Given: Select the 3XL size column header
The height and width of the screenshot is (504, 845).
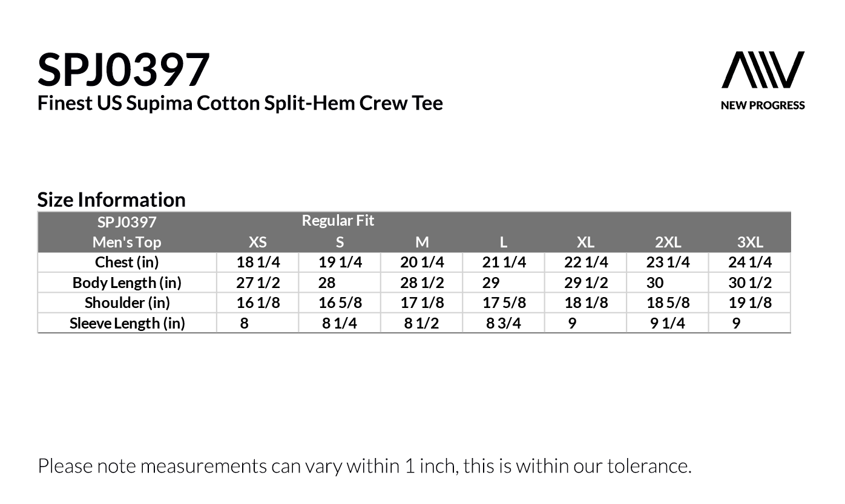Looking at the screenshot, I should tap(750, 242).
